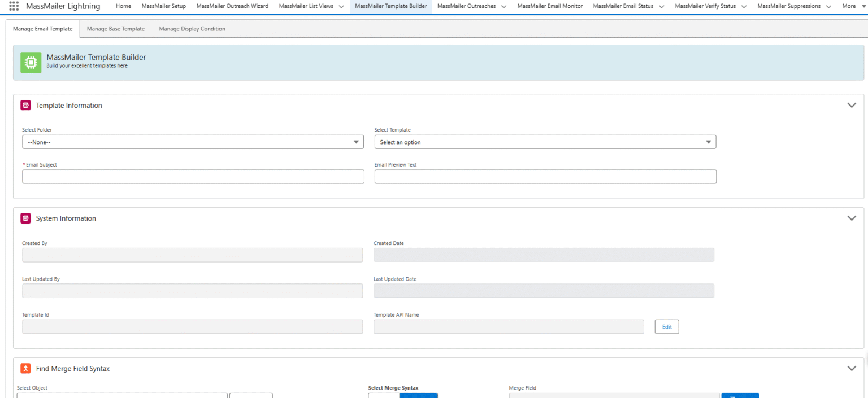This screenshot has height=398, width=868.
Task: Click the MassMailer Template Builder green header icon
Action: (31, 62)
